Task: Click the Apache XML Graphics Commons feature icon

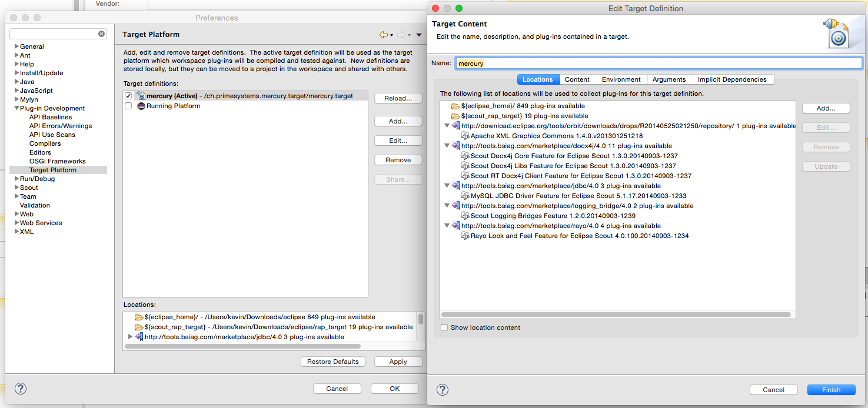Action: [465, 136]
